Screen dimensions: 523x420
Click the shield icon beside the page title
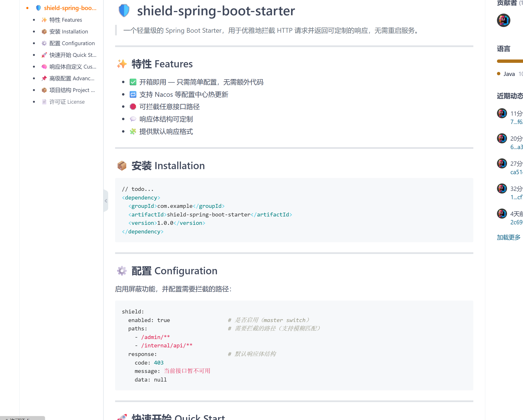[124, 11]
